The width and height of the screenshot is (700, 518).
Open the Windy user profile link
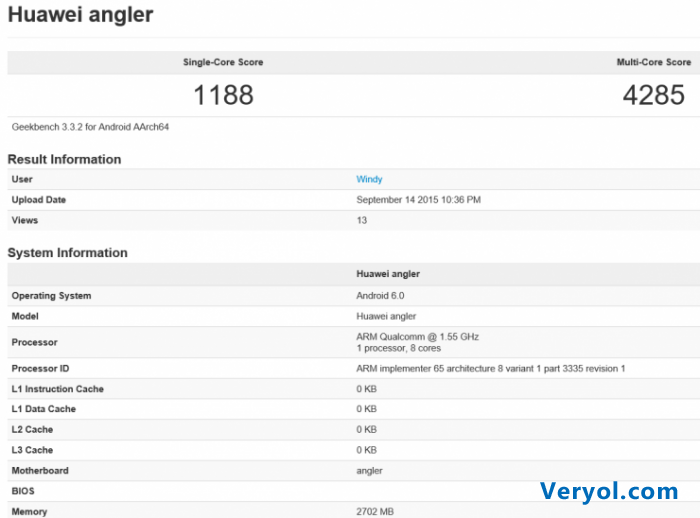(x=369, y=179)
